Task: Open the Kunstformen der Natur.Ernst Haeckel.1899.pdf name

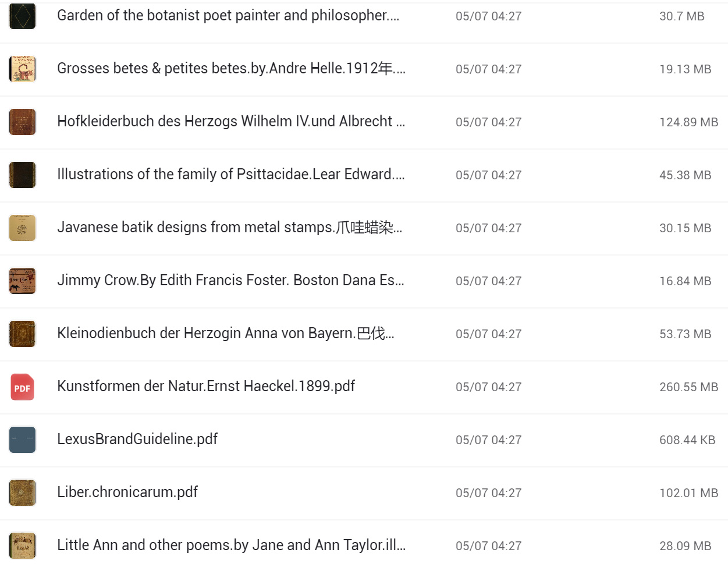Action: (206, 387)
